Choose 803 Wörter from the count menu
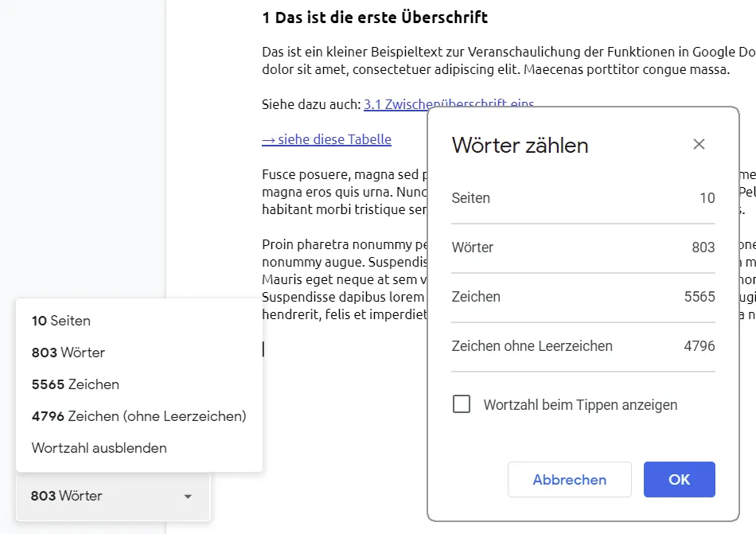This screenshot has width=756, height=534. coord(68,353)
